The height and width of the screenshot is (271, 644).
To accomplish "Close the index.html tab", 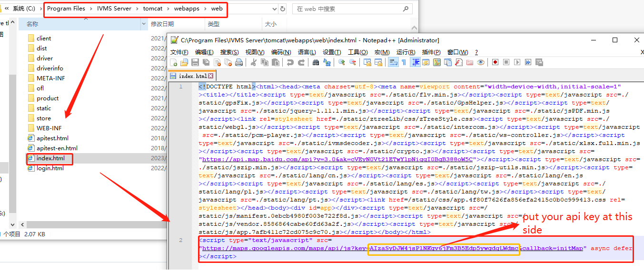I will coord(211,76).
